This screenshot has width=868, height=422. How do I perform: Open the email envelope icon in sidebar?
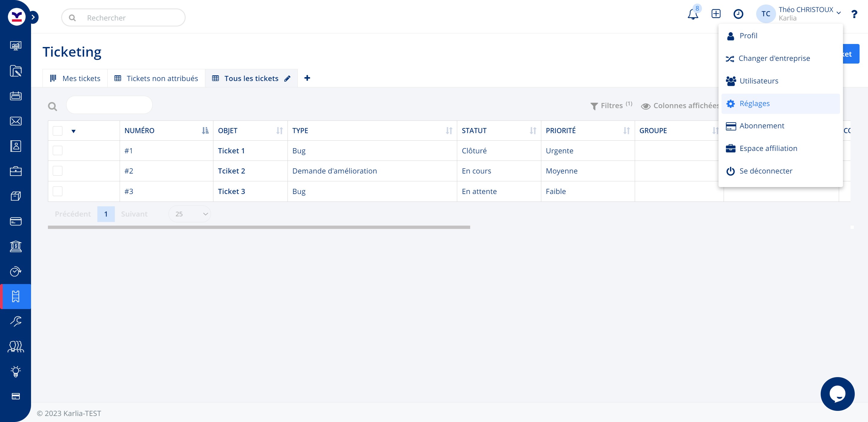[x=15, y=121]
